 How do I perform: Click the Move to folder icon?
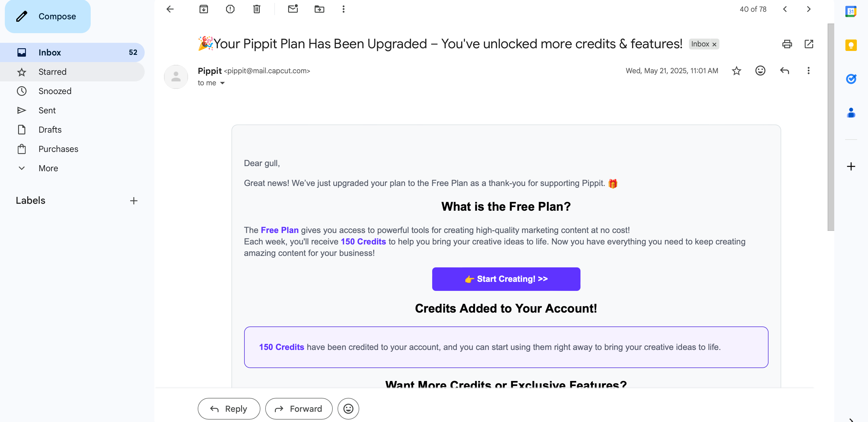[x=319, y=9]
